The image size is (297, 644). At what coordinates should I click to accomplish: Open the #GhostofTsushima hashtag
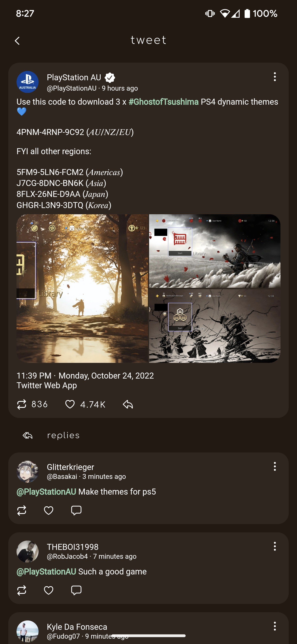click(163, 102)
